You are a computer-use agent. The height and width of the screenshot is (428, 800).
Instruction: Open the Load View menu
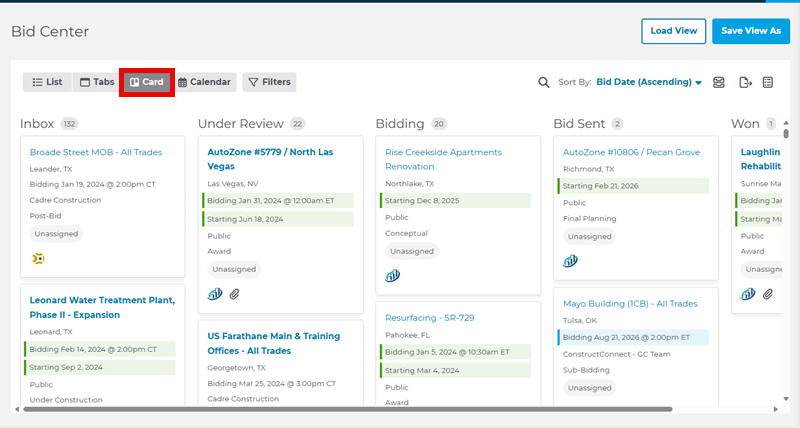click(x=674, y=31)
